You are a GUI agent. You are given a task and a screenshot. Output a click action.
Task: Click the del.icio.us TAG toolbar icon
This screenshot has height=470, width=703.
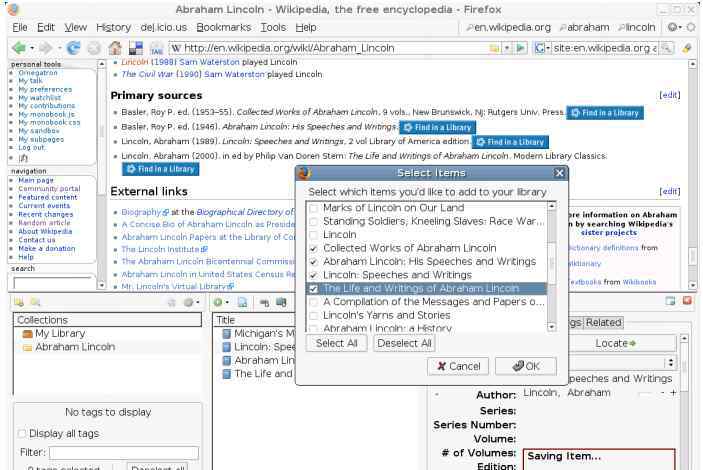pyautogui.click(x=156, y=48)
